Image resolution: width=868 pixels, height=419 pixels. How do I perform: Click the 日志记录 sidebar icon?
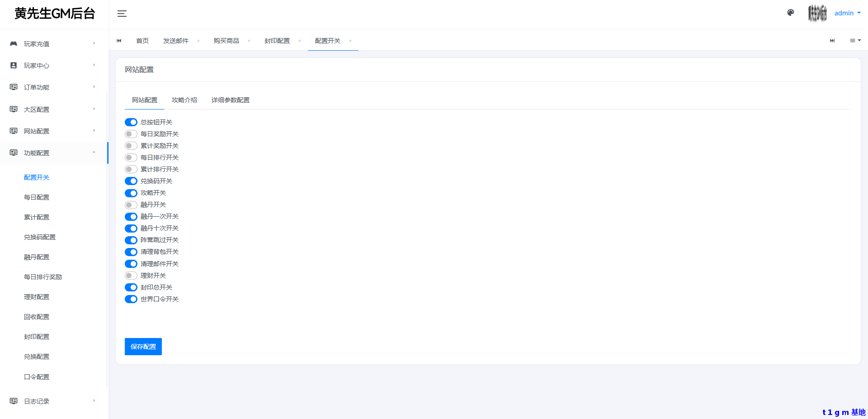[x=14, y=401]
